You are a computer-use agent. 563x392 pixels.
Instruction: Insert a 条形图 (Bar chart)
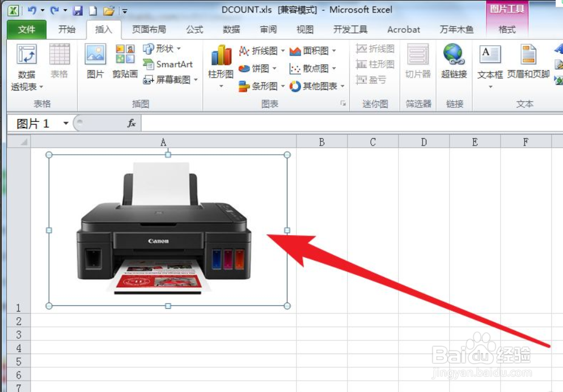pos(261,86)
